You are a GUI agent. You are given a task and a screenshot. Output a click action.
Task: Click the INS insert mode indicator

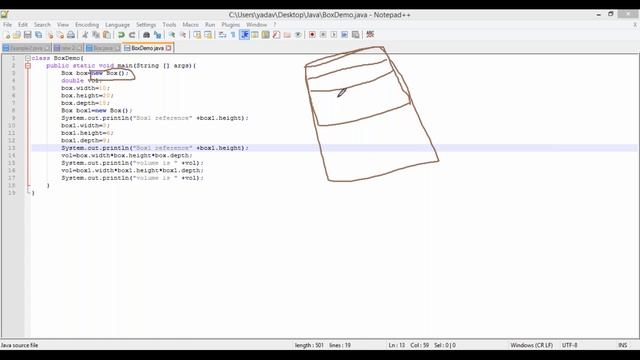pos(623,345)
